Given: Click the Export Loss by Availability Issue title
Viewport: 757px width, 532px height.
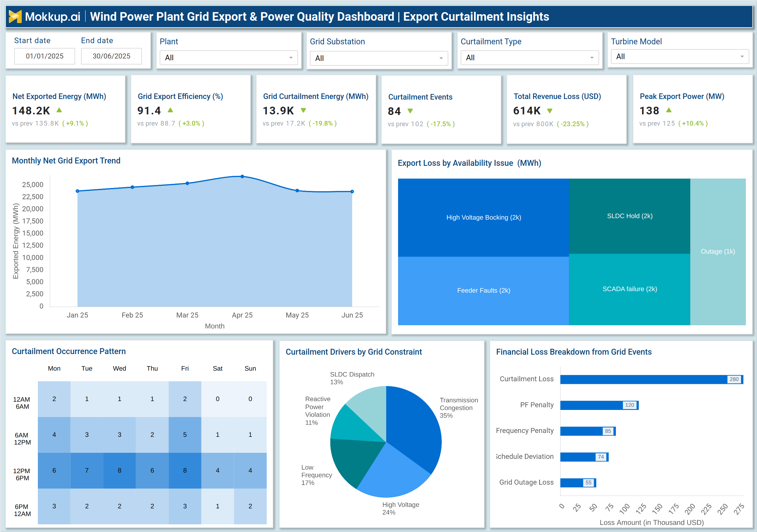Looking at the screenshot, I should coord(469,163).
